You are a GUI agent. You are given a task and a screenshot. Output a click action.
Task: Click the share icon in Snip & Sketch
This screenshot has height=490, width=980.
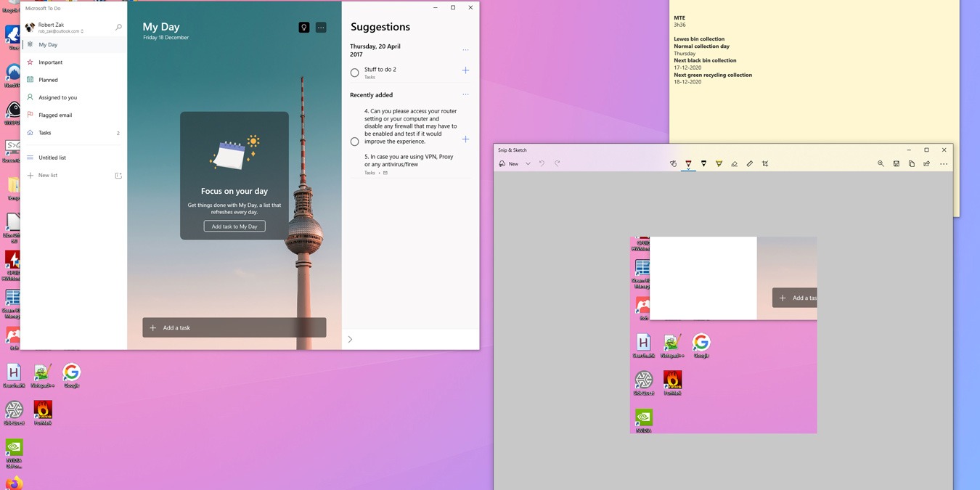click(x=926, y=163)
